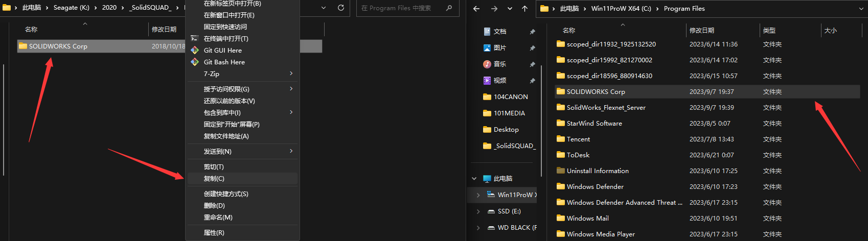Click Program Files breadcrumb segment
This screenshot has height=241, width=868.
click(x=684, y=9)
